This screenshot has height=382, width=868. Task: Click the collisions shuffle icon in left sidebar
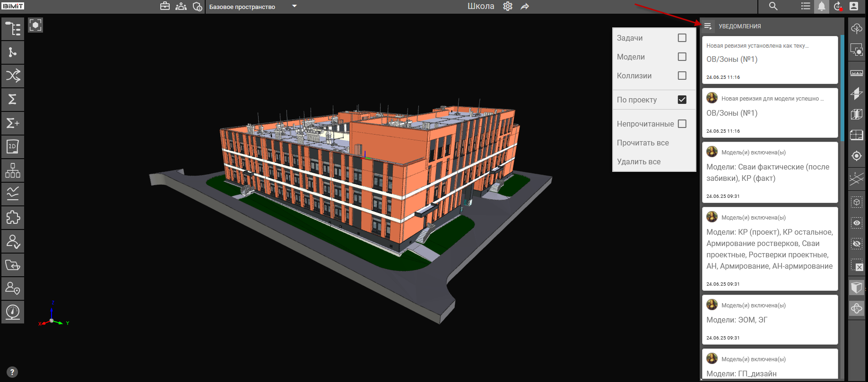[13, 76]
